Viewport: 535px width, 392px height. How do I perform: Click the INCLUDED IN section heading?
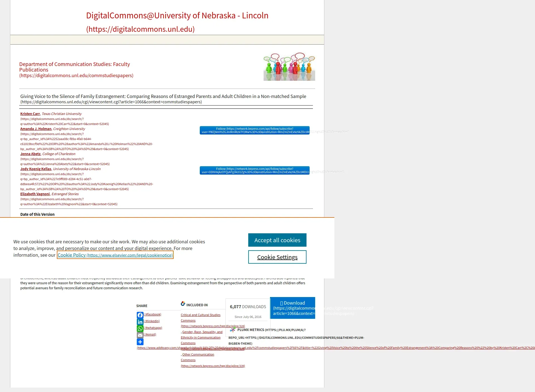click(197, 305)
